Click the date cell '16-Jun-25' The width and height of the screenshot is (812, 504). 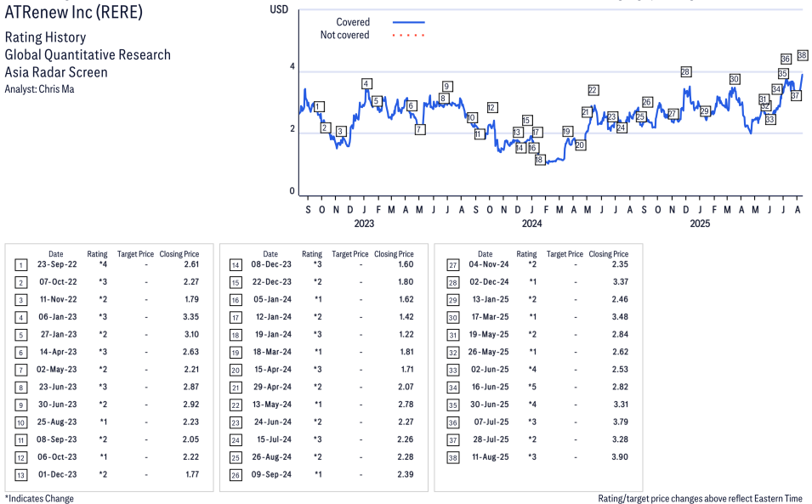[490, 387]
